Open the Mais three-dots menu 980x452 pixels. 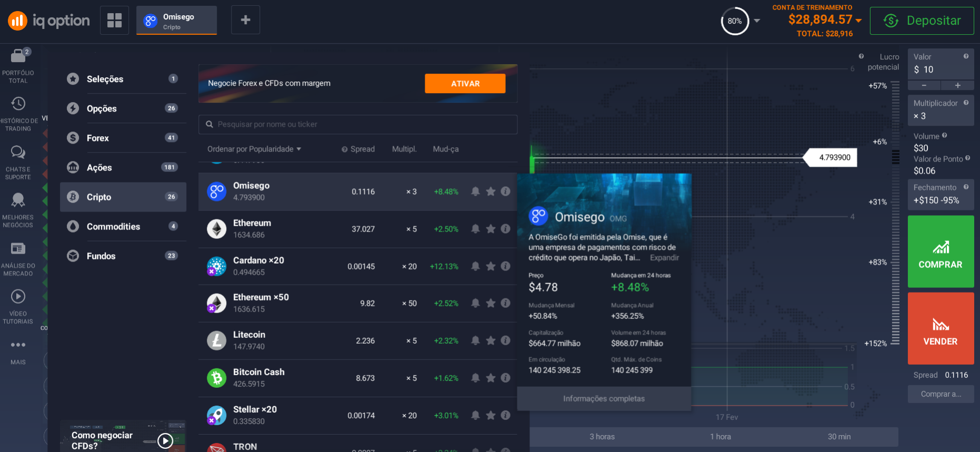click(x=18, y=345)
